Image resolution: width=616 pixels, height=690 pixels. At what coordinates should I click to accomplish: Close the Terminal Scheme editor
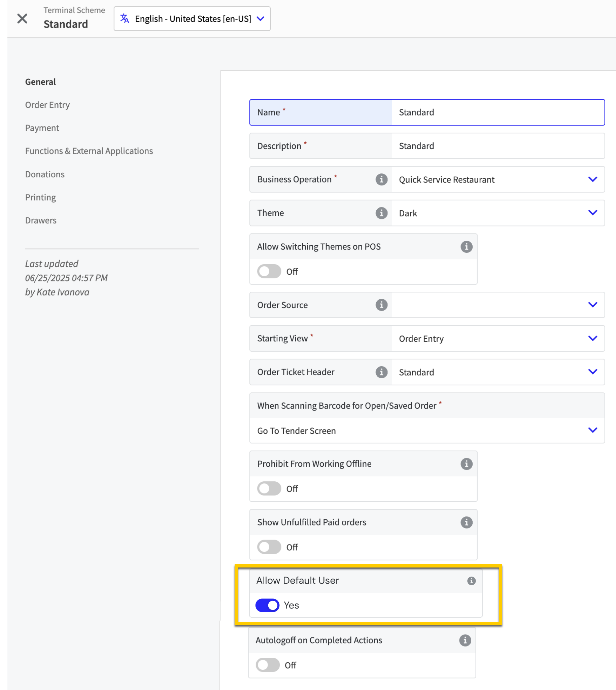pos(22,18)
